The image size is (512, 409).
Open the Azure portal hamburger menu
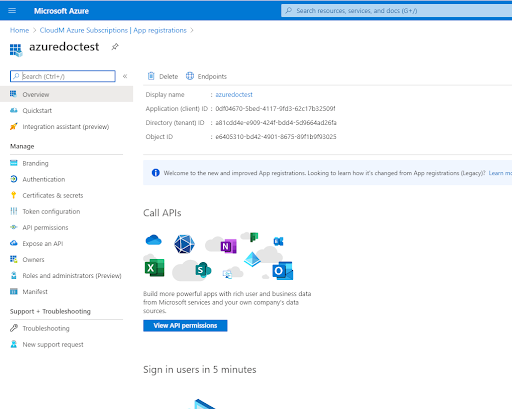pos(12,11)
